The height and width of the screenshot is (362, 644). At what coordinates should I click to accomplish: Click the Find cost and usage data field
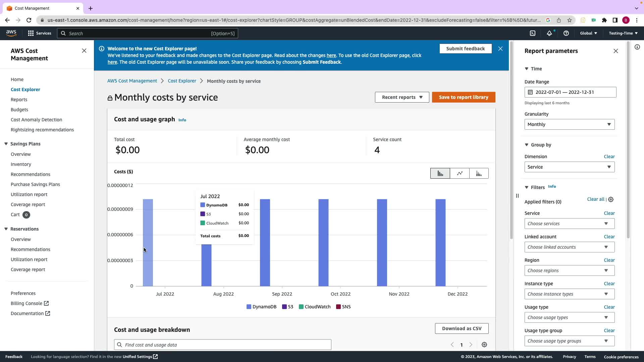click(223, 345)
